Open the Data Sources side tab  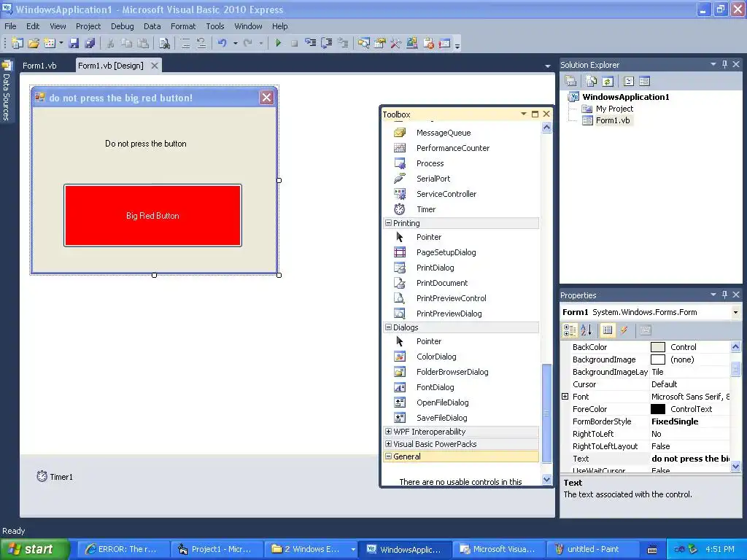tap(7, 89)
